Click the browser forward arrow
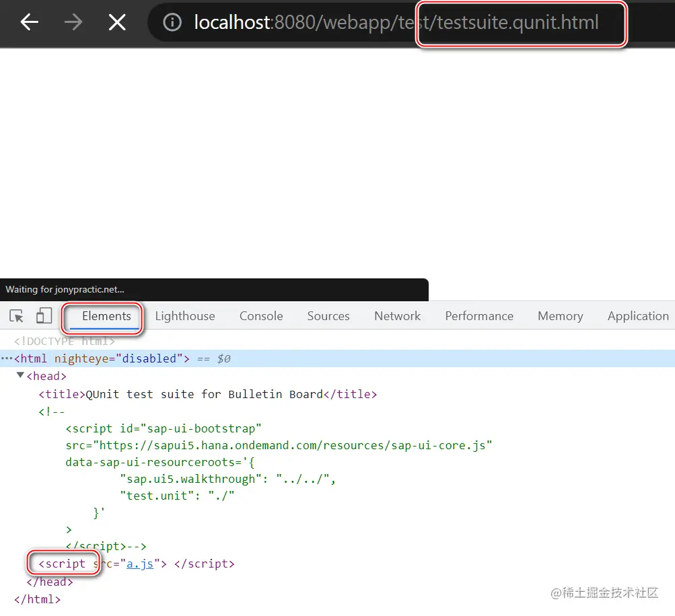The width and height of the screenshot is (675, 616). click(x=73, y=22)
